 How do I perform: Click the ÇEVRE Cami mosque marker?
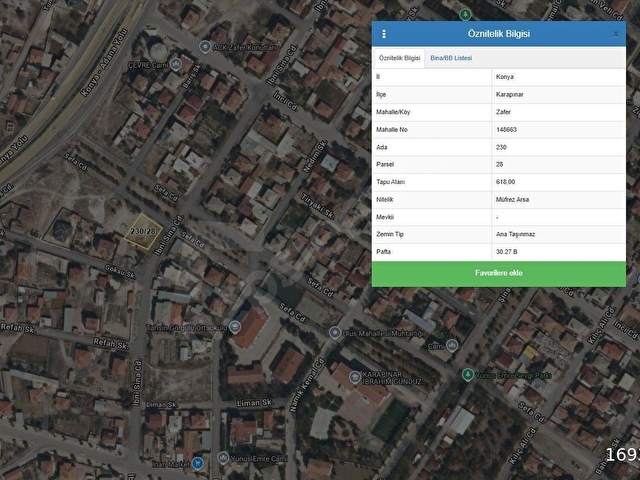pyautogui.click(x=176, y=64)
